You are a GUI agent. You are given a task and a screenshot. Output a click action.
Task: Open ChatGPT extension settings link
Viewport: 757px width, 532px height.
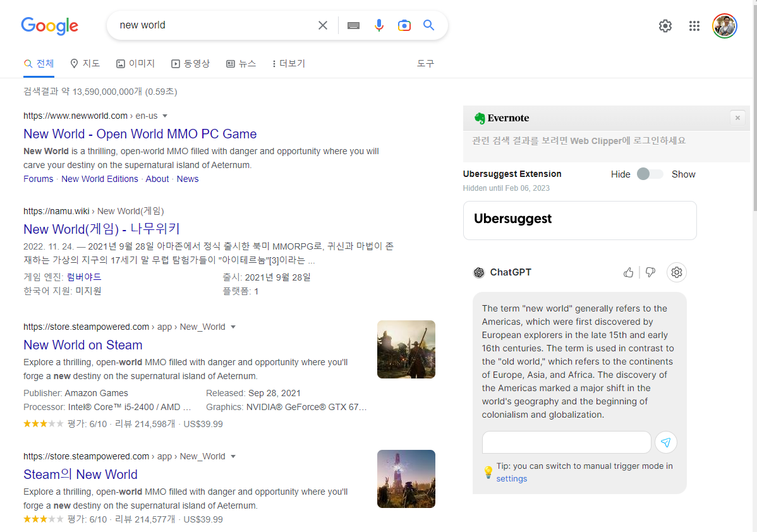coord(511,478)
